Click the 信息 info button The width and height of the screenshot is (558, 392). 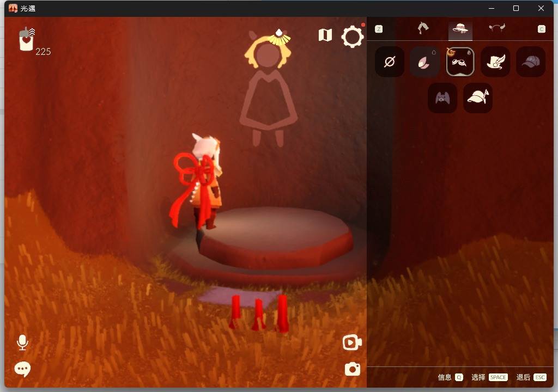tap(450, 377)
